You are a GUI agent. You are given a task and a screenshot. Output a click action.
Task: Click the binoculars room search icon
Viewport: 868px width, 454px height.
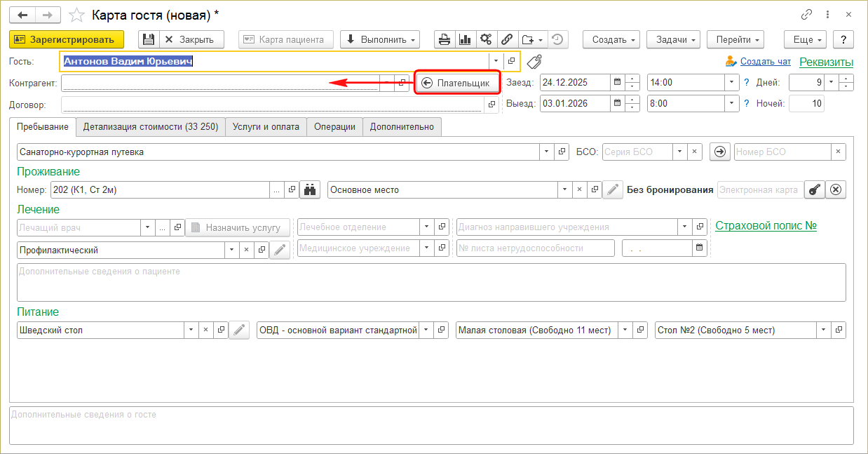309,189
